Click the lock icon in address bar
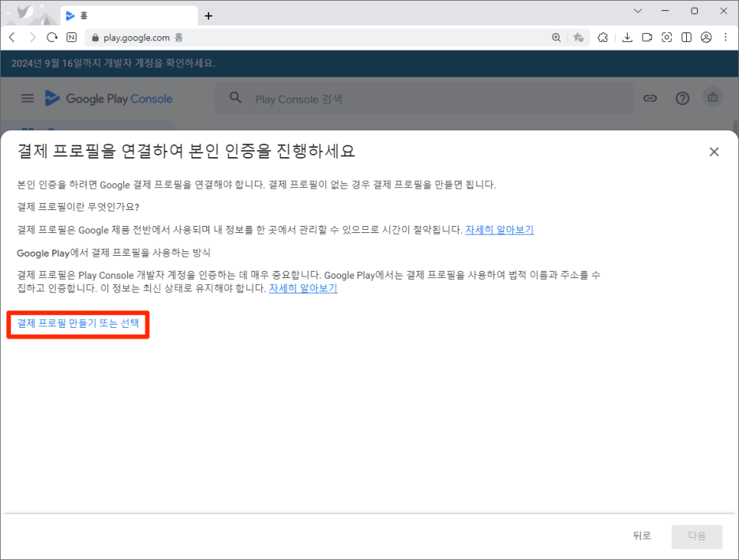 (x=96, y=38)
